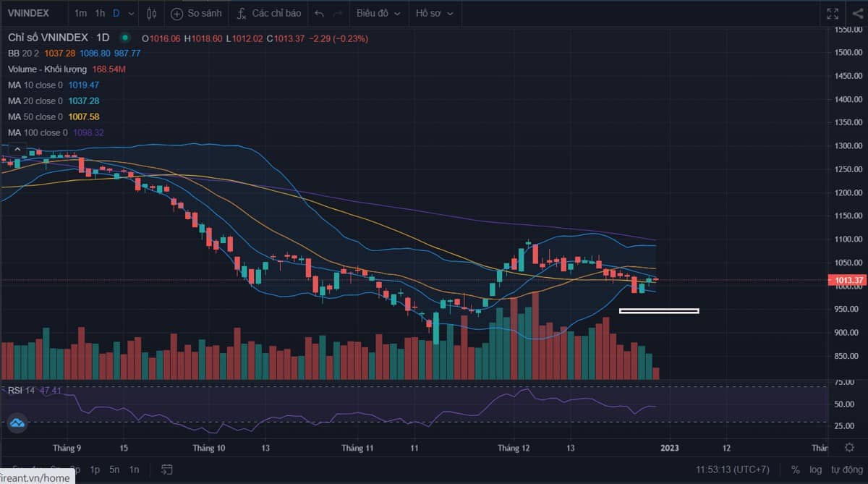Redo the last chart action
The height and width of the screenshot is (484, 868).
point(338,13)
